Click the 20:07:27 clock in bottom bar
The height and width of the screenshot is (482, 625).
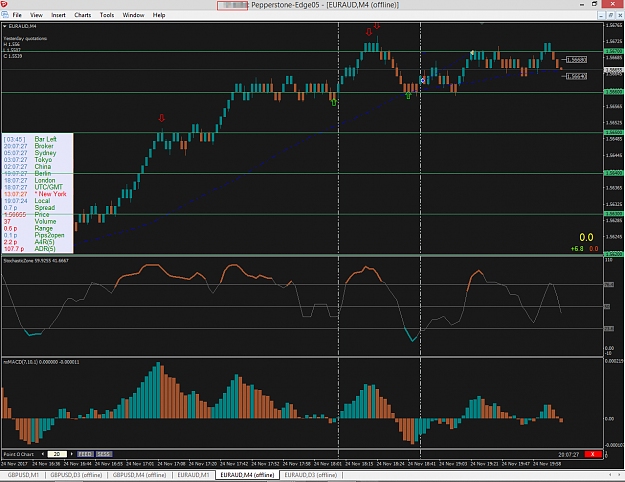click(x=568, y=454)
